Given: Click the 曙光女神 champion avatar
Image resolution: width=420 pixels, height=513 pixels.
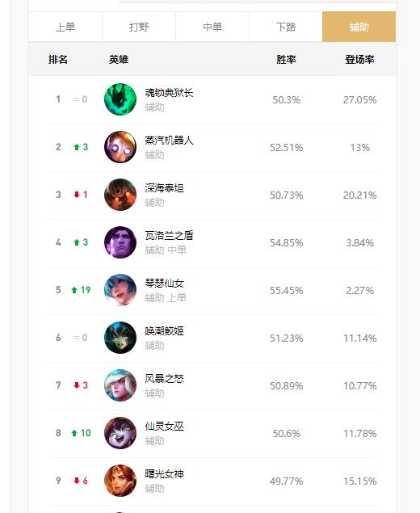Looking at the screenshot, I should (120, 481).
